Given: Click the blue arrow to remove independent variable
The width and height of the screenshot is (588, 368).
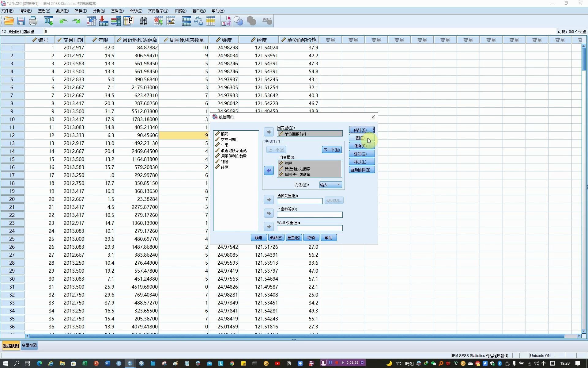Looking at the screenshot, I should click(x=269, y=171).
